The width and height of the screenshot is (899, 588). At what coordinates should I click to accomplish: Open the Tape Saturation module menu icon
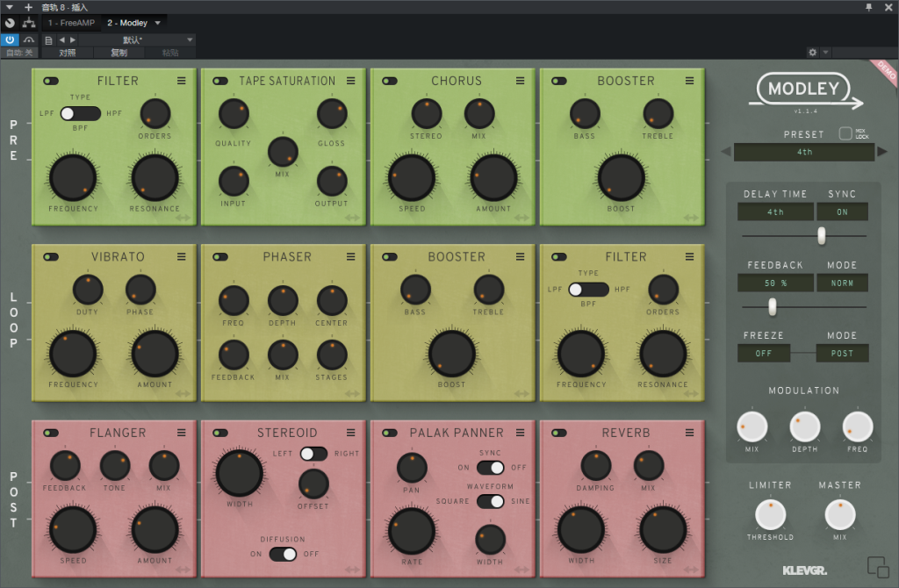point(351,81)
